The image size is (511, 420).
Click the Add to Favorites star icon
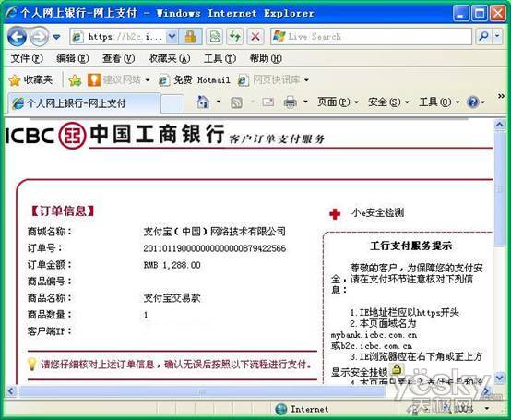click(75, 80)
